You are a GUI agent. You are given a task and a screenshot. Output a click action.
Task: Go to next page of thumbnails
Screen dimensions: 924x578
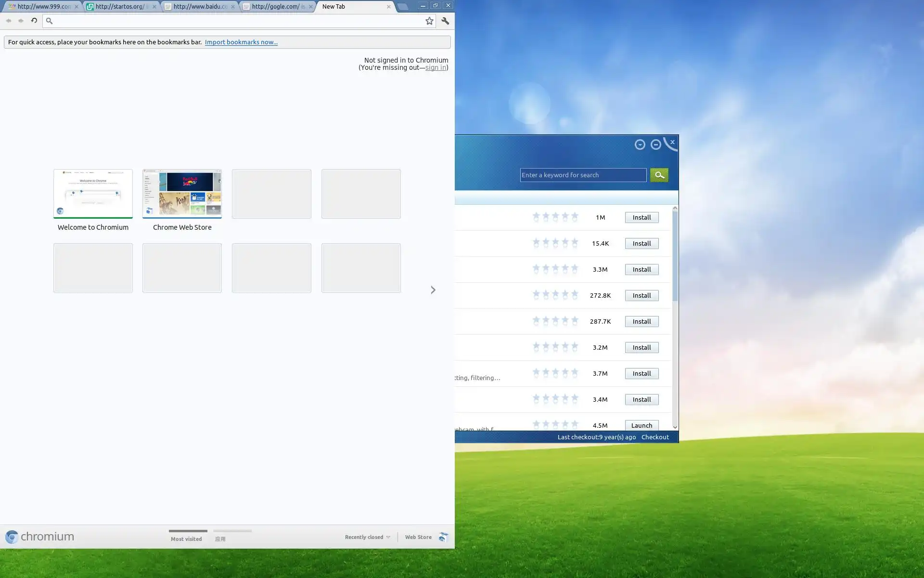click(433, 290)
